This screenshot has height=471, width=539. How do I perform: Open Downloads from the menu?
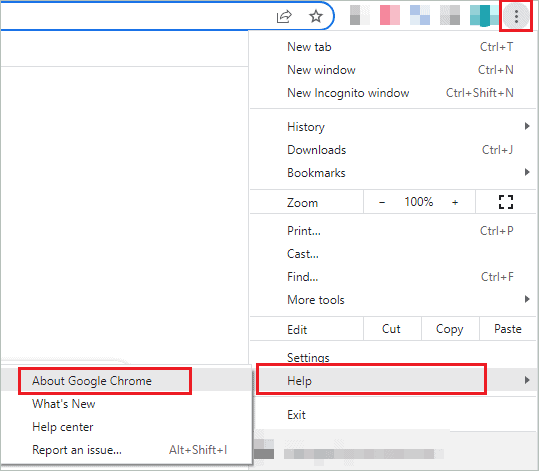coord(393,150)
